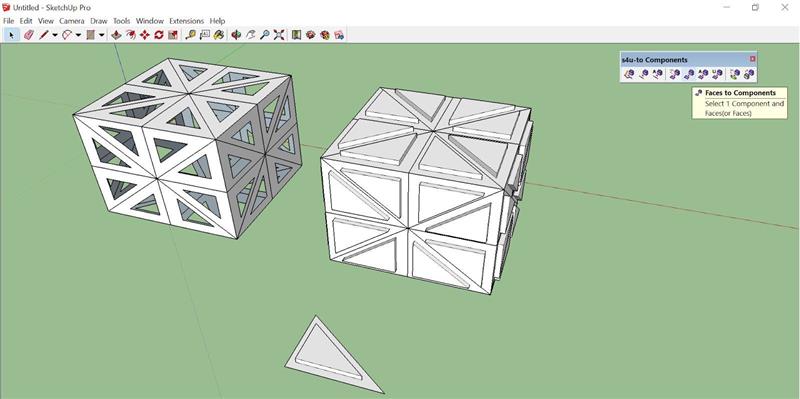This screenshot has width=800, height=399.
Task: Activate the Offset tool
Action: (131, 35)
